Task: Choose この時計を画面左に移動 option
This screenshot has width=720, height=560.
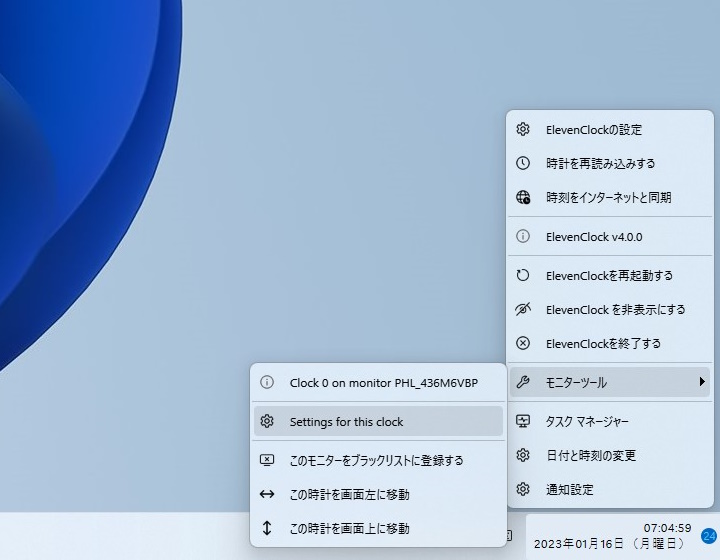Action: pos(378,494)
